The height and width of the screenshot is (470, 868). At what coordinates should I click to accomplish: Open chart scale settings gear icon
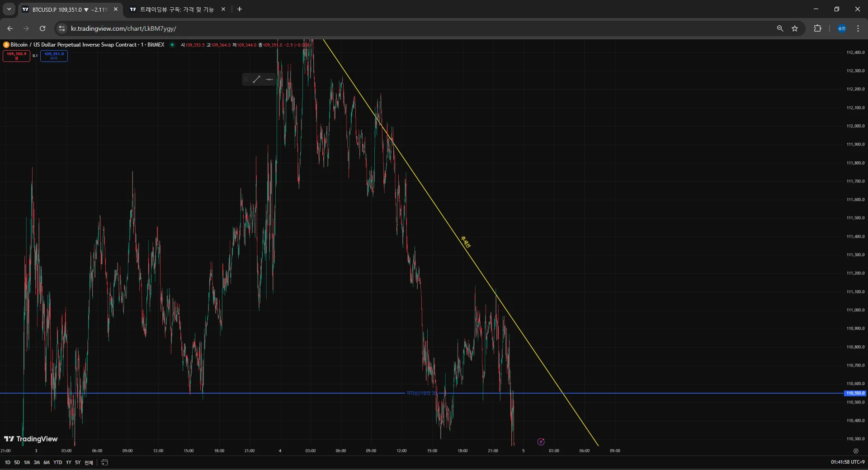(x=855, y=451)
